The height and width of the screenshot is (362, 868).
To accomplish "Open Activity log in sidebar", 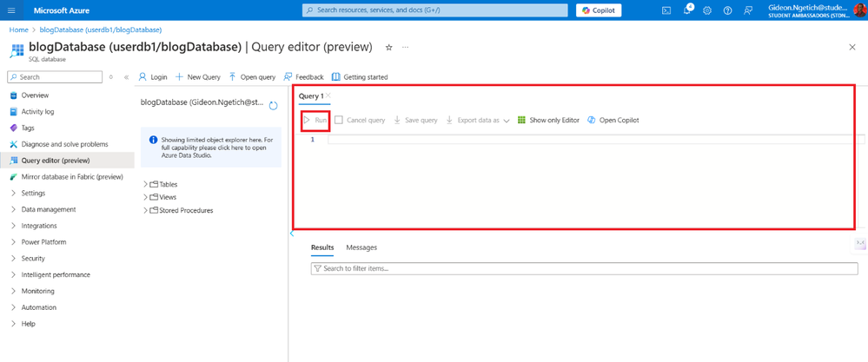I will pyautogui.click(x=37, y=112).
